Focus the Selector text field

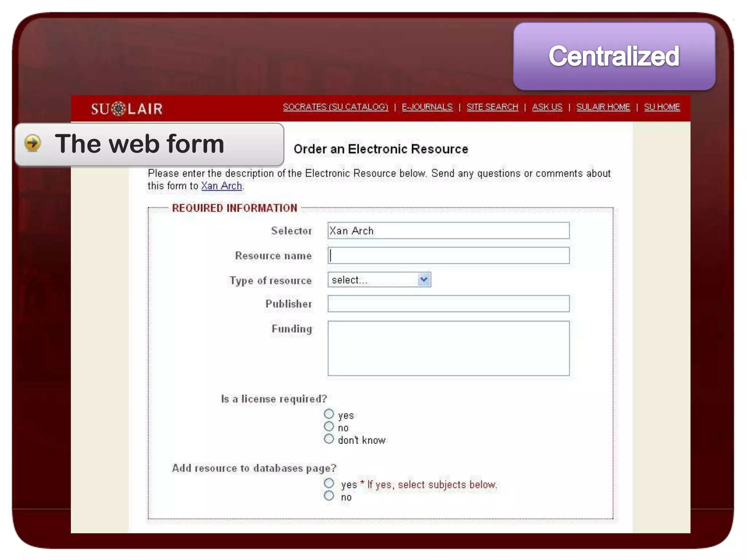[448, 231]
